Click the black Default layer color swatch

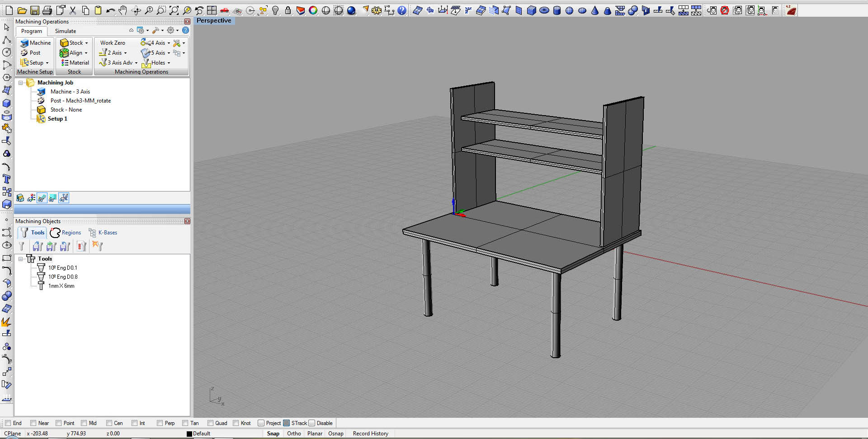click(189, 434)
